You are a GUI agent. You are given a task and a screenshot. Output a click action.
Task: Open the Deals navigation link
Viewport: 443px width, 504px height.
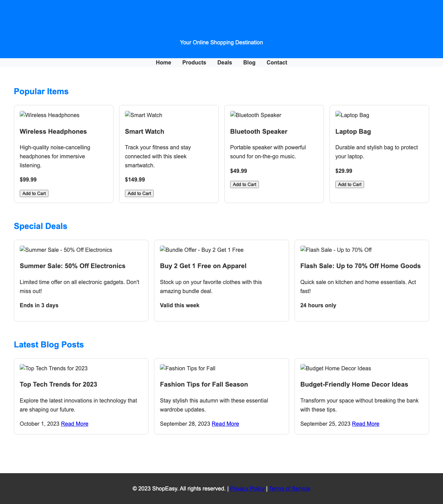pyautogui.click(x=224, y=62)
